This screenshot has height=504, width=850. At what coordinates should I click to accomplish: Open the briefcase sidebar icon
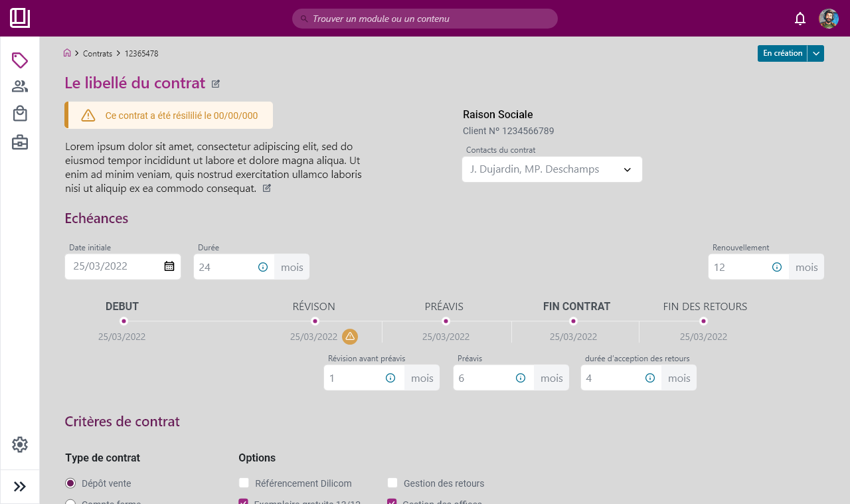point(20,142)
